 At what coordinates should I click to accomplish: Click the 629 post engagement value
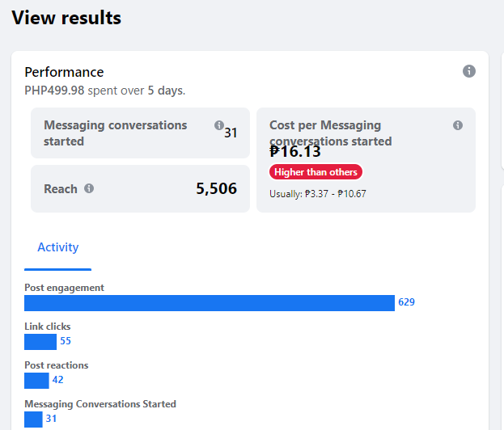tap(406, 302)
